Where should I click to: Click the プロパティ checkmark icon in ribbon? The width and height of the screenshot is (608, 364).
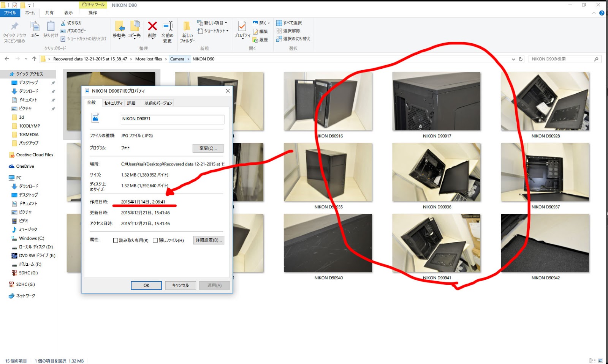[x=242, y=26]
